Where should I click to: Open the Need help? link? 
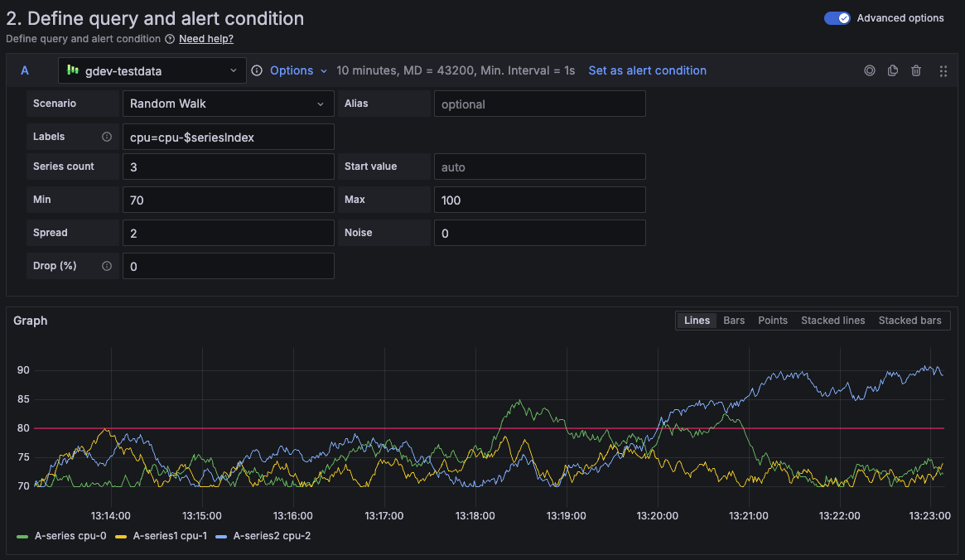205,38
